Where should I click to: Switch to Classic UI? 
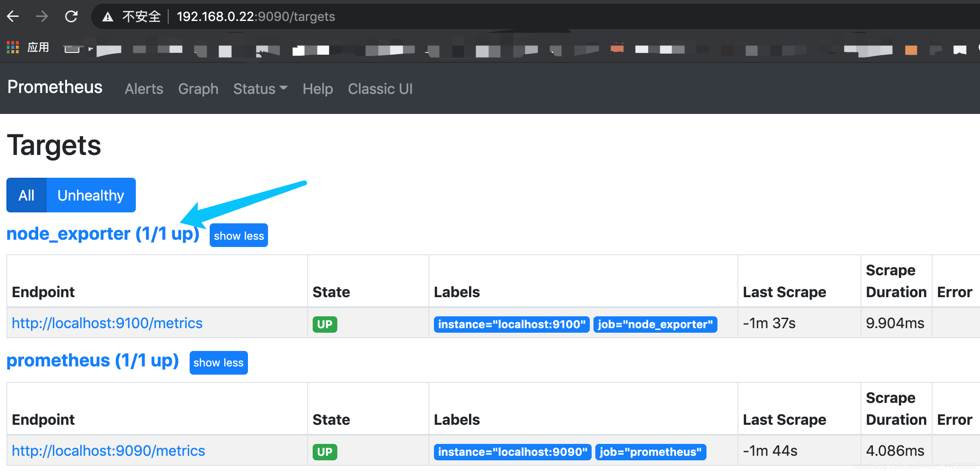coord(380,88)
